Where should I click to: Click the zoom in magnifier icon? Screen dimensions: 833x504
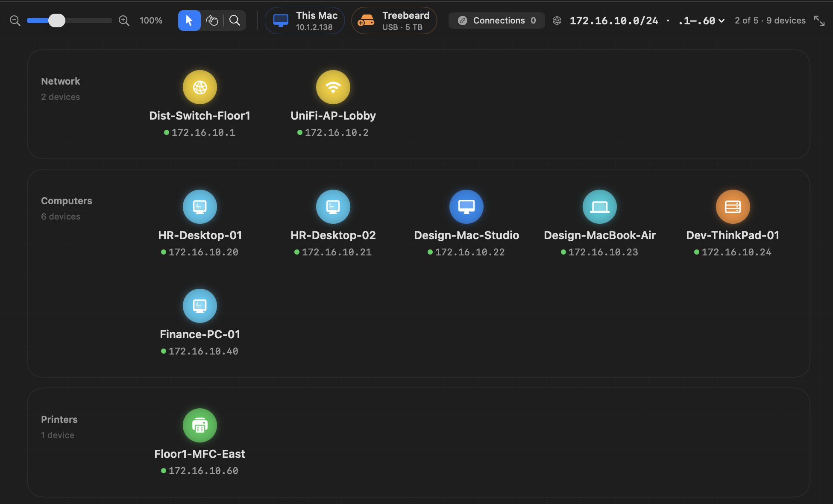[124, 21]
